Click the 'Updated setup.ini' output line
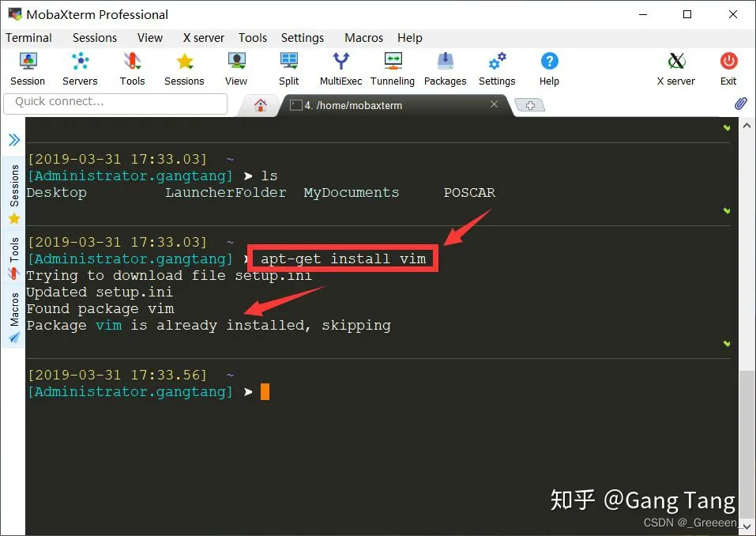This screenshot has height=536, width=756. [100, 293]
